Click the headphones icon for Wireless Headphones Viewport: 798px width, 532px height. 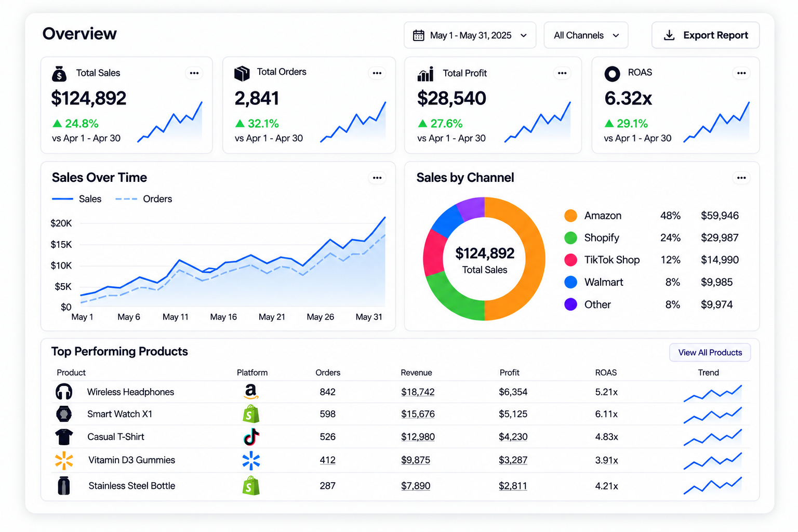tap(64, 392)
